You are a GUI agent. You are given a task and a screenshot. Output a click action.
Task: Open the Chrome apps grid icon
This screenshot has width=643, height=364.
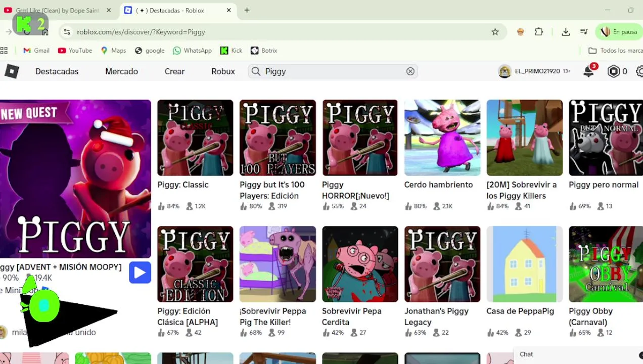(4, 51)
